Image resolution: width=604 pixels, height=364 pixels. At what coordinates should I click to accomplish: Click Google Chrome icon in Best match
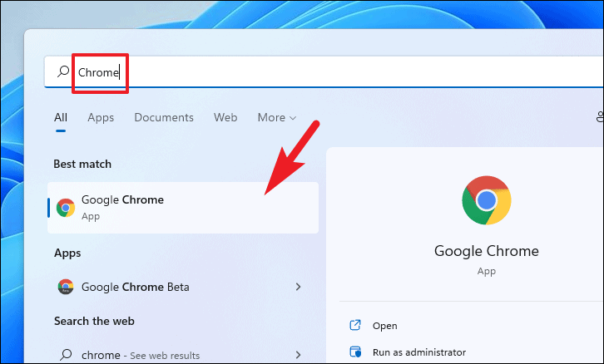click(x=66, y=208)
